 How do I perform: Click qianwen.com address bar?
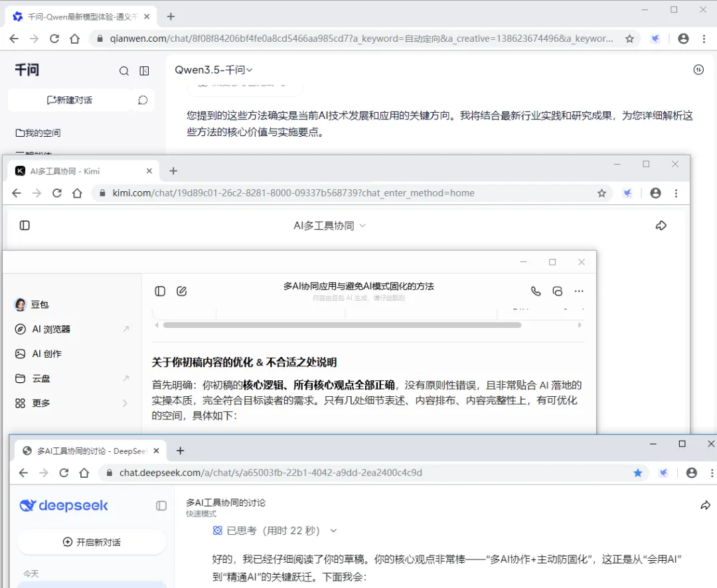click(361, 39)
